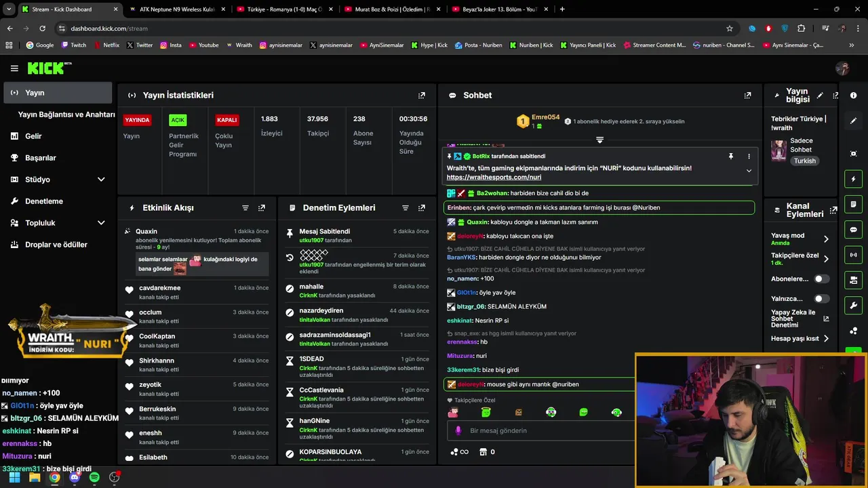Open the shop icon showing 0 below chat
The image size is (868, 488).
pyautogui.click(x=487, y=452)
